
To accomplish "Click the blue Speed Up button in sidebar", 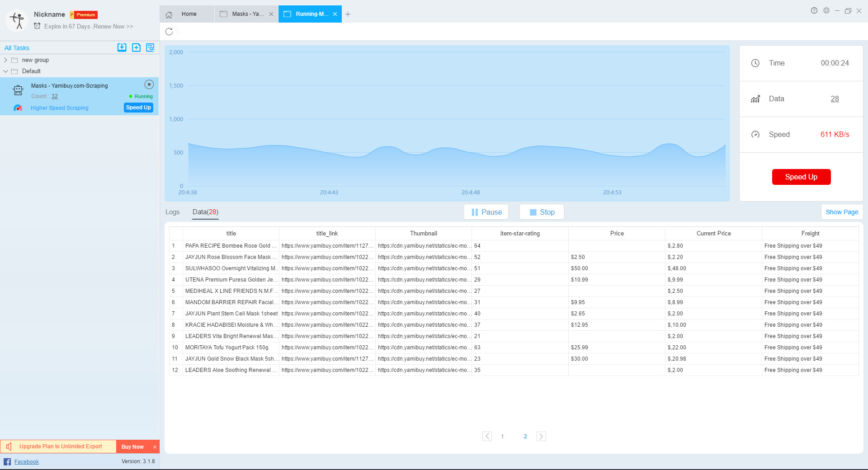I will pos(138,108).
